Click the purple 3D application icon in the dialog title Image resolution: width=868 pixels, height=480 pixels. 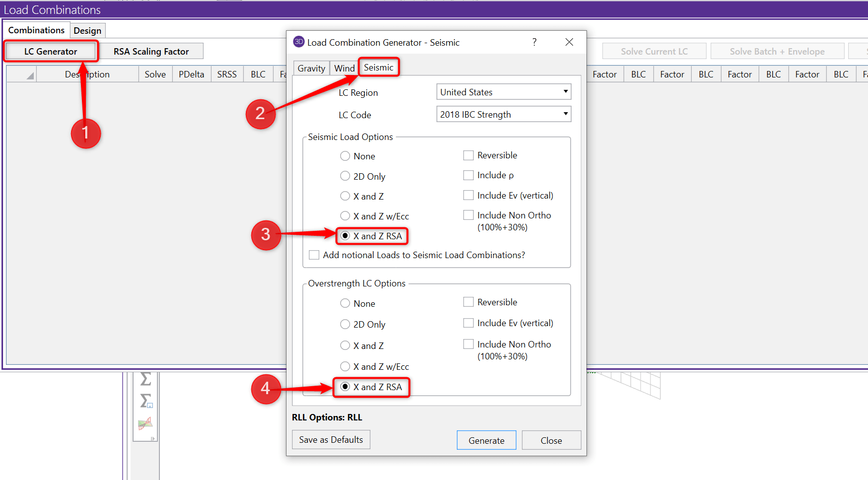click(298, 42)
